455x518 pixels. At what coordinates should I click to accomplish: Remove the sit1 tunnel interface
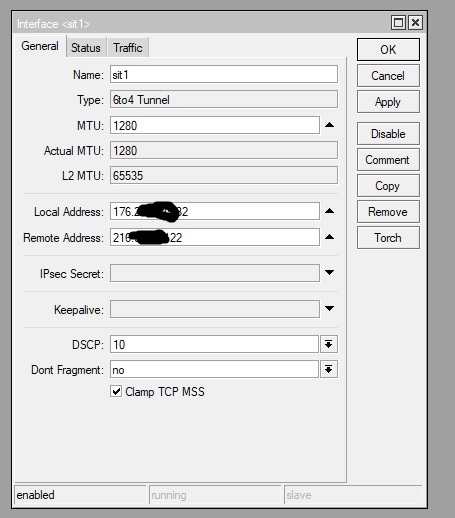388,212
